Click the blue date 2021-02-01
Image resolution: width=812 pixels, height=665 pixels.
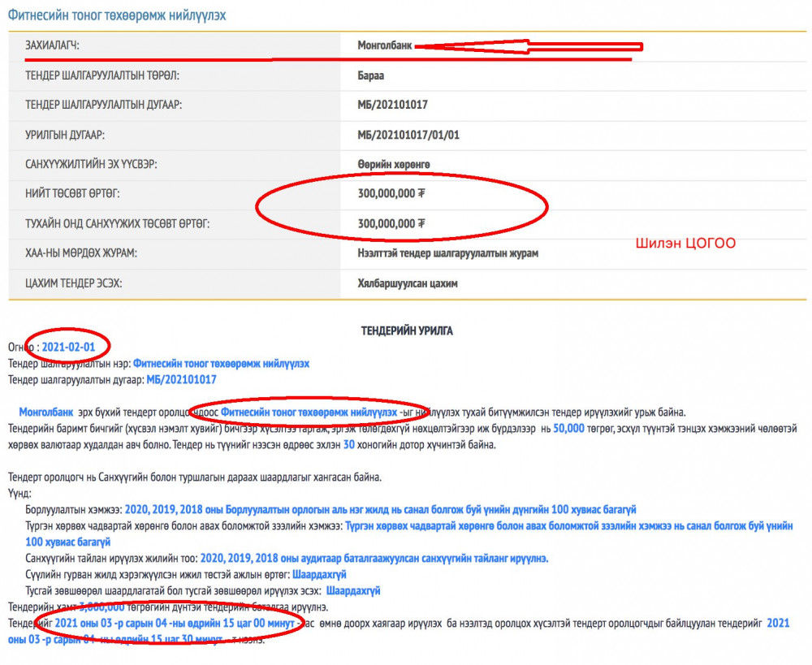(68, 347)
